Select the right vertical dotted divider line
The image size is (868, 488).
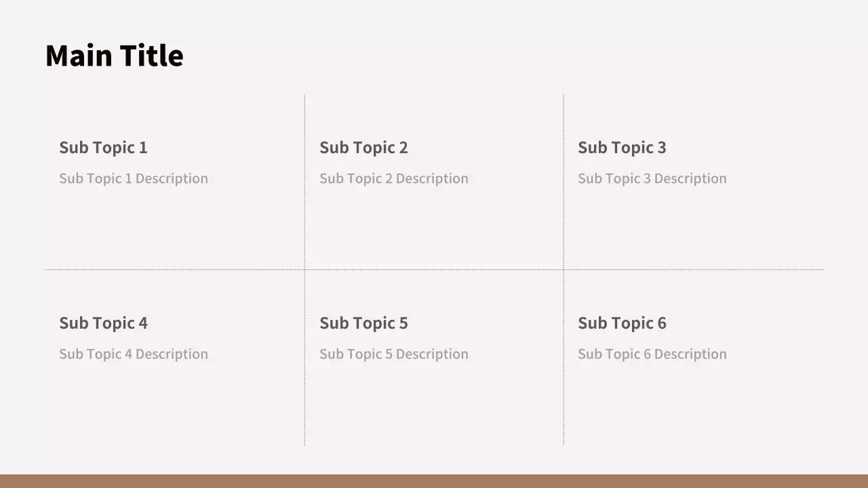tap(564, 203)
